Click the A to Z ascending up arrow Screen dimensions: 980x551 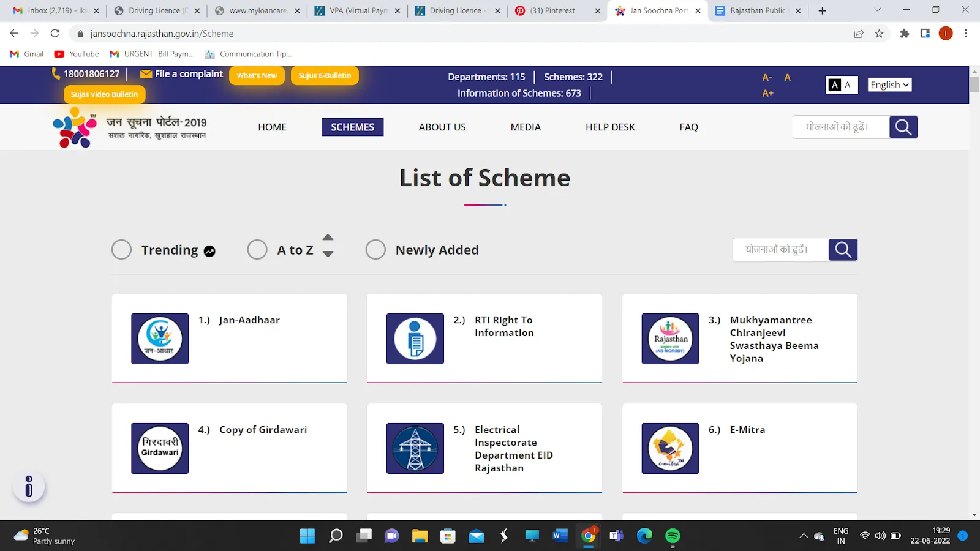click(x=328, y=238)
